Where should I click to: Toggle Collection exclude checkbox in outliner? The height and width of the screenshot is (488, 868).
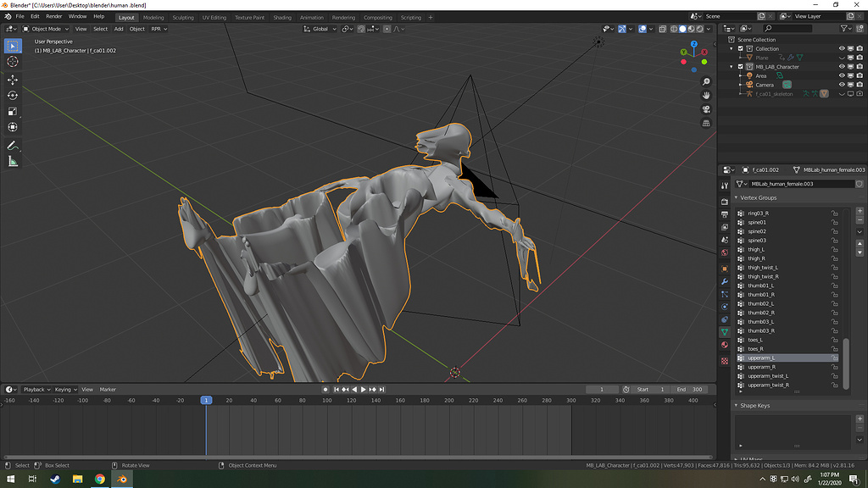click(x=740, y=48)
